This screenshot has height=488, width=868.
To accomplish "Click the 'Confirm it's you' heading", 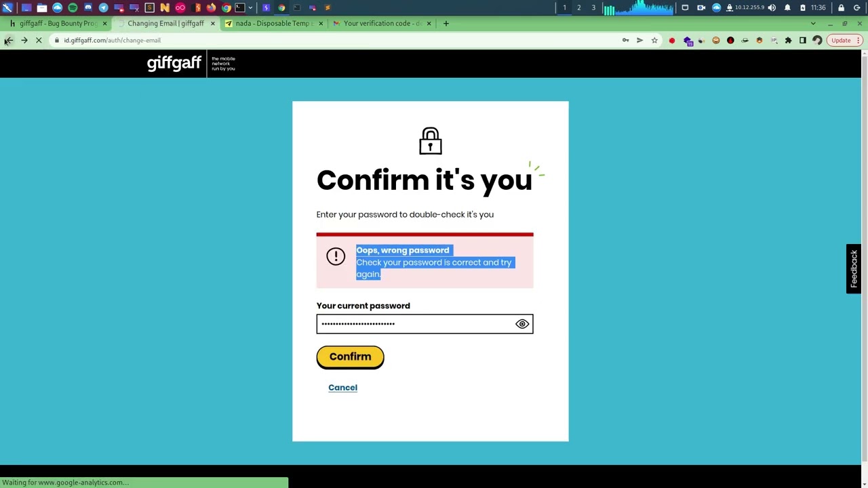I will coord(425,180).
